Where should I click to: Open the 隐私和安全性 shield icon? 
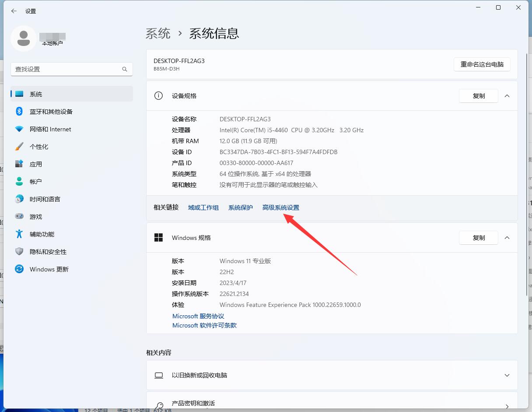point(19,252)
